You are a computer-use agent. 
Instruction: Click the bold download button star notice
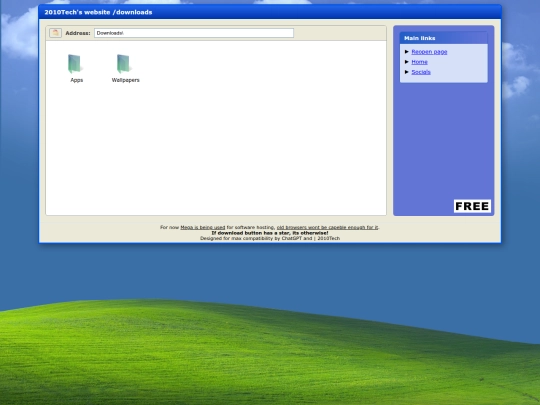coord(270,233)
